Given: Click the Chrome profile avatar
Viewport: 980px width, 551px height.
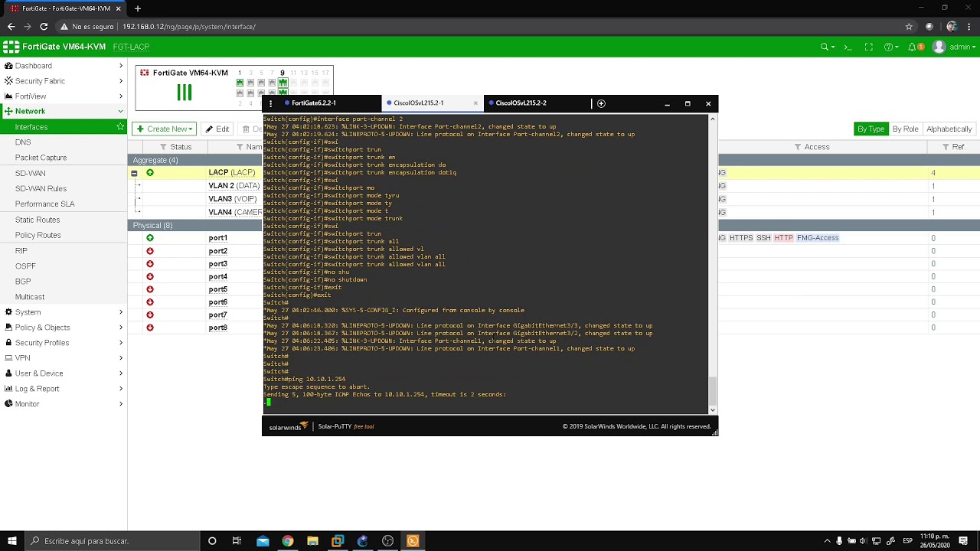Looking at the screenshot, I should pos(951,26).
